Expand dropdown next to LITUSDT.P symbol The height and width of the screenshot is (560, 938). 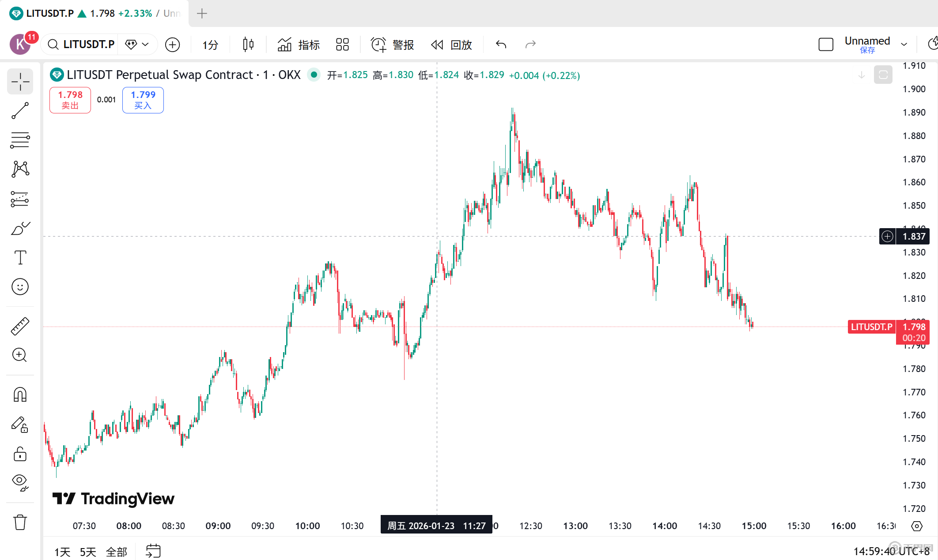click(145, 45)
